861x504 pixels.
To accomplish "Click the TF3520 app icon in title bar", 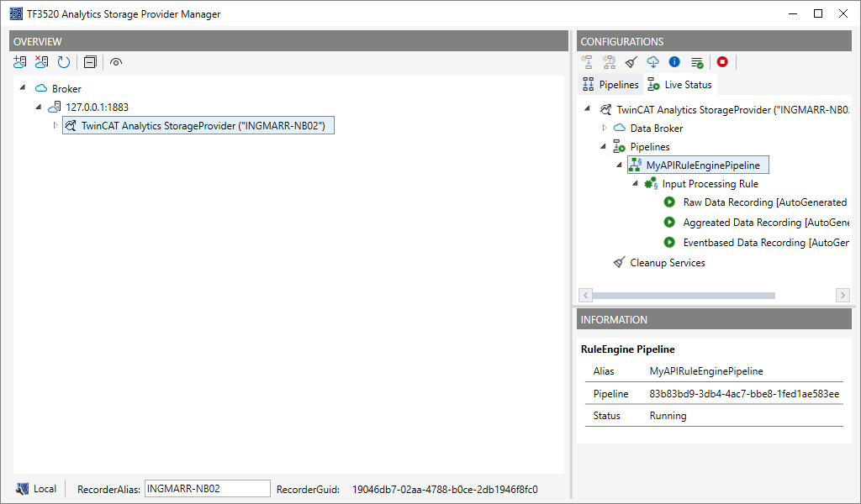I will [x=16, y=13].
